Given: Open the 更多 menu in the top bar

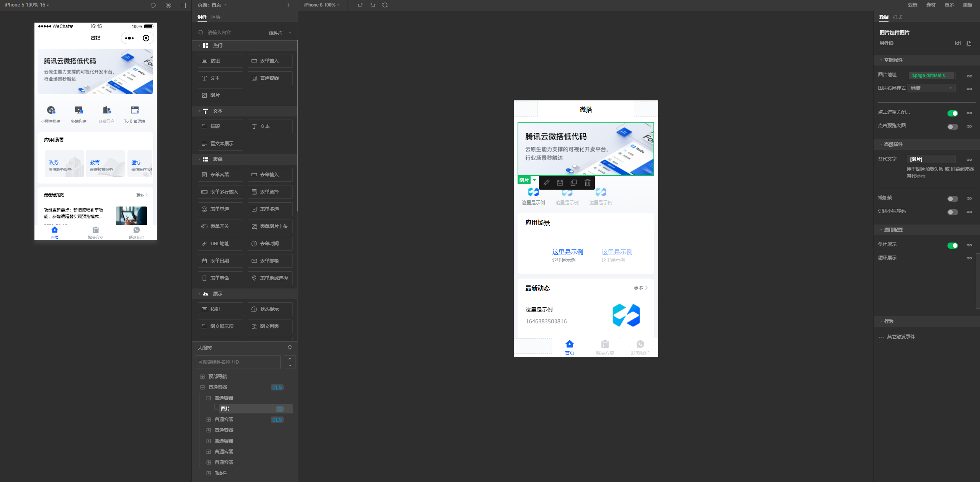Looking at the screenshot, I should pyautogui.click(x=949, y=5).
